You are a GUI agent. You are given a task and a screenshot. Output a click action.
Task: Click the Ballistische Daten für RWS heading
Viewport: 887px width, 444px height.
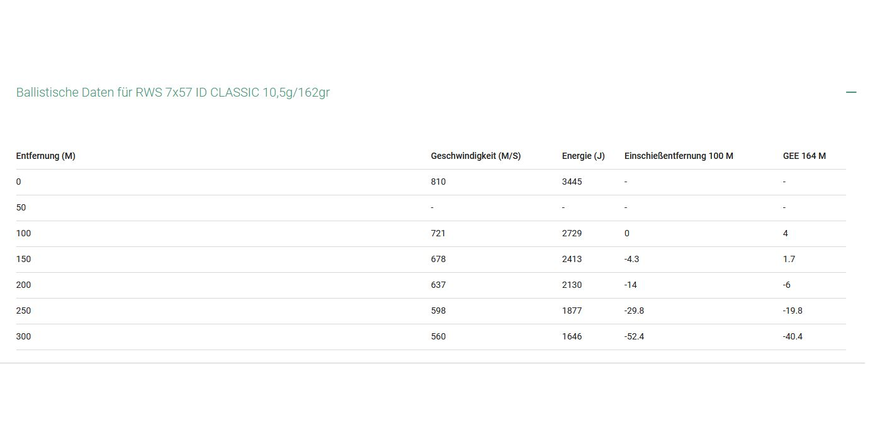(x=173, y=92)
